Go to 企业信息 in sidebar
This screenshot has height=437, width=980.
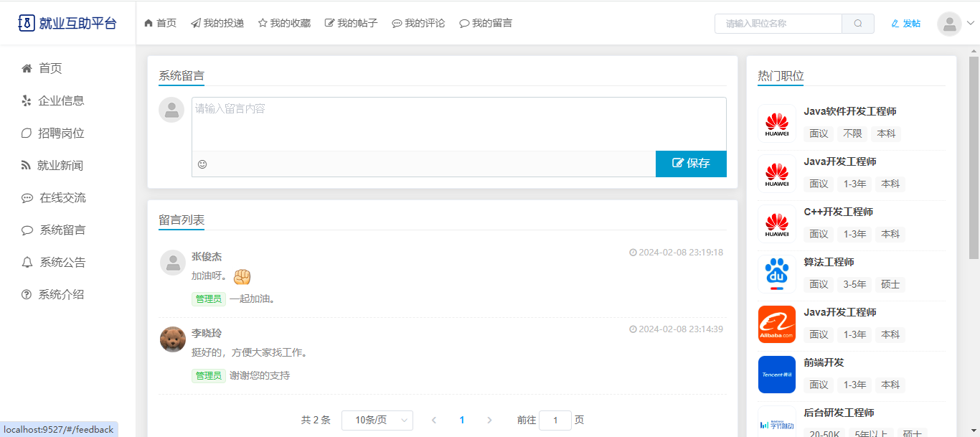tap(61, 100)
